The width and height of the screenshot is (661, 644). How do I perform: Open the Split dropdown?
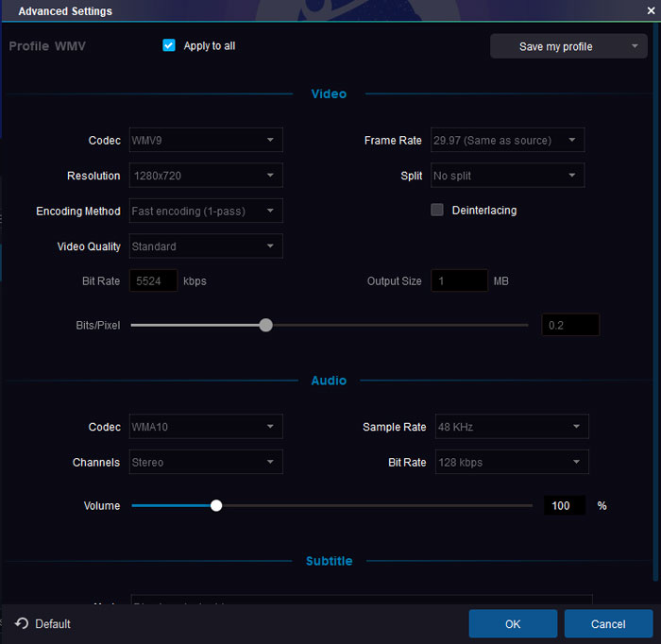(508, 176)
